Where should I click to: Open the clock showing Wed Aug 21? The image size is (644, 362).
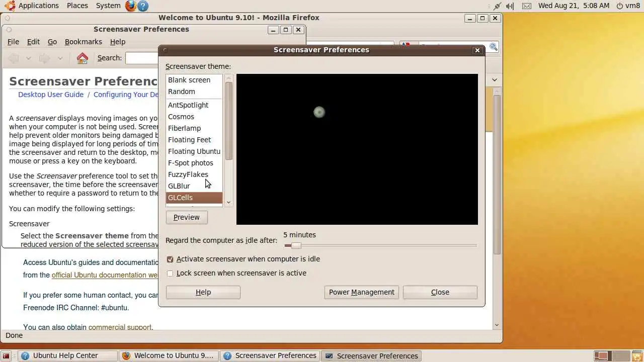point(574,6)
